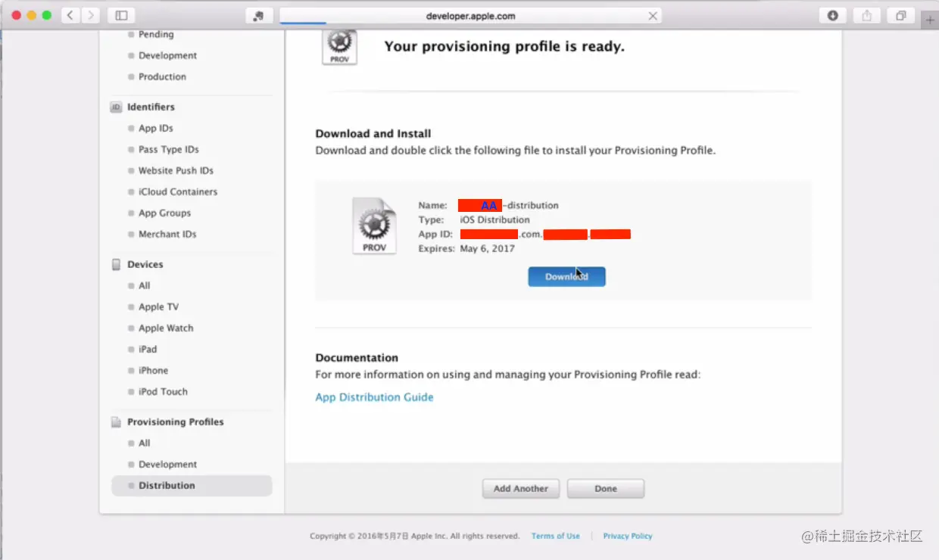Click the Devices section icon

point(116,265)
